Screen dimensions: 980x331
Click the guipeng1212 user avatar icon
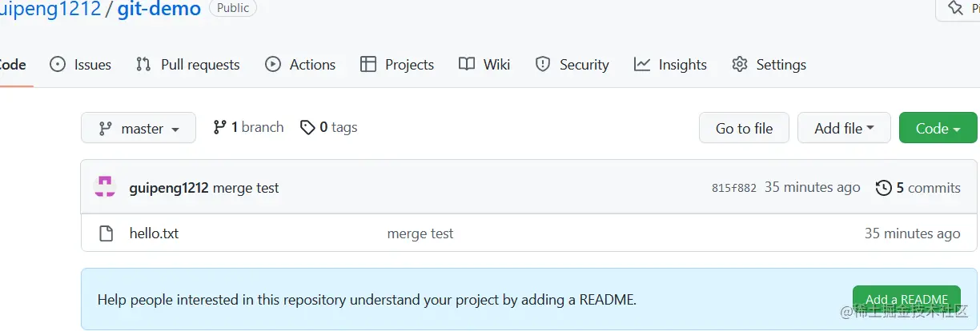tap(105, 187)
